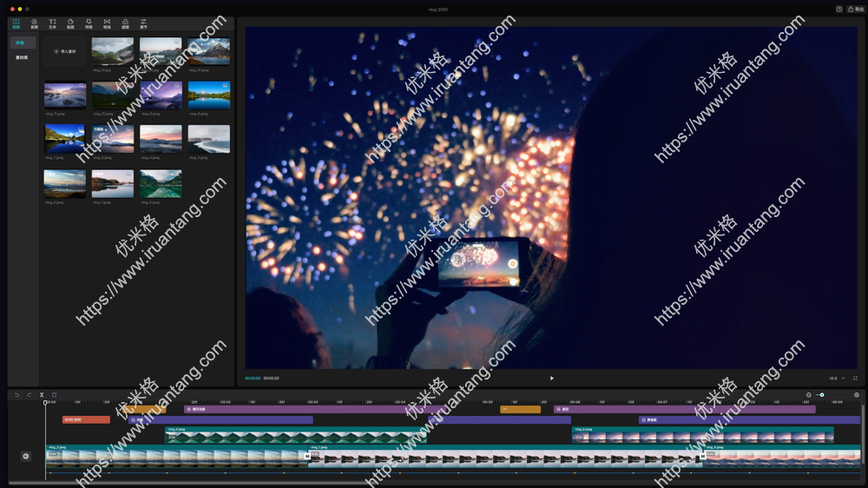Toggle the main track mute button
868x488 pixels.
[25, 456]
